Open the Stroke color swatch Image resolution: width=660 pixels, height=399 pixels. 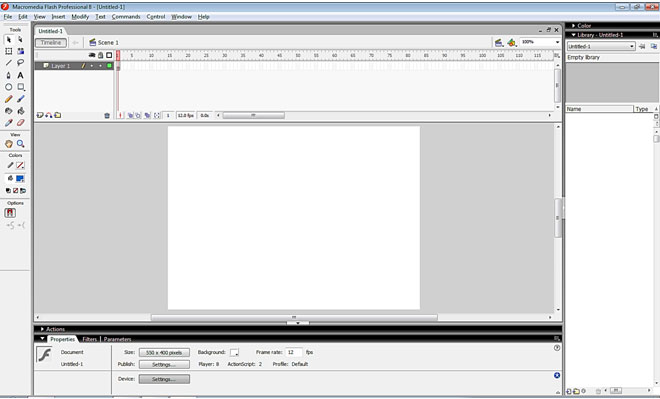coord(20,165)
